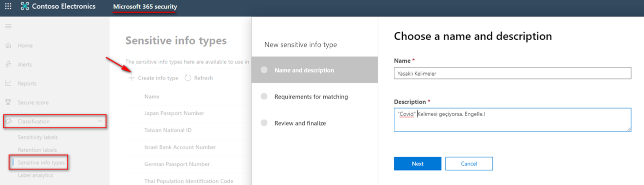The width and height of the screenshot is (644, 185).
Task: Click the Refresh circular arrow icon
Action: click(x=188, y=78)
